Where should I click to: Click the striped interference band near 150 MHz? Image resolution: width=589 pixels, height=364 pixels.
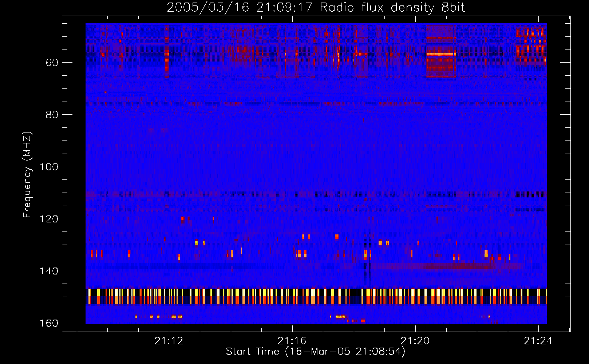pos(316,297)
